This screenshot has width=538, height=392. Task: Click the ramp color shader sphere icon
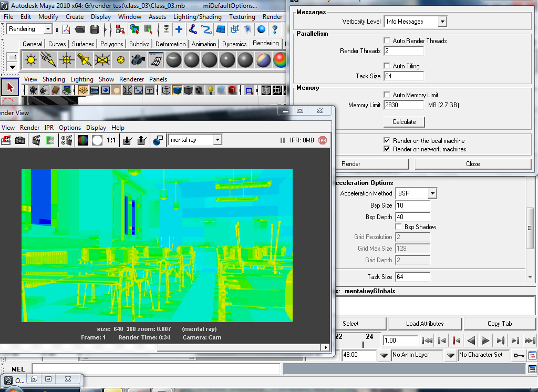tap(280, 60)
